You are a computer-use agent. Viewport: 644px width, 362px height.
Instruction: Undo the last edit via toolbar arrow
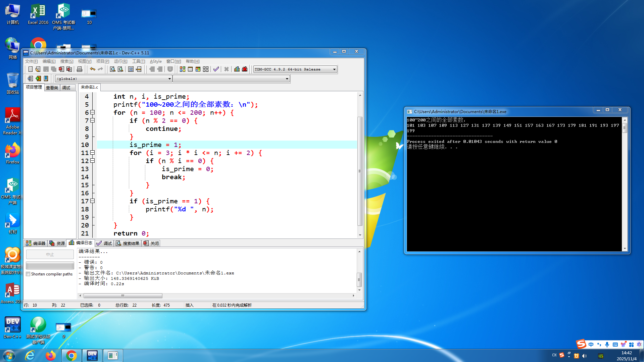(x=92, y=69)
